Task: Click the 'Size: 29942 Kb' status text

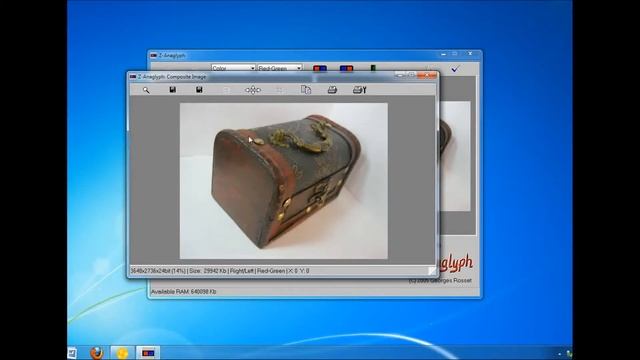Action: (x=208, y=271)
